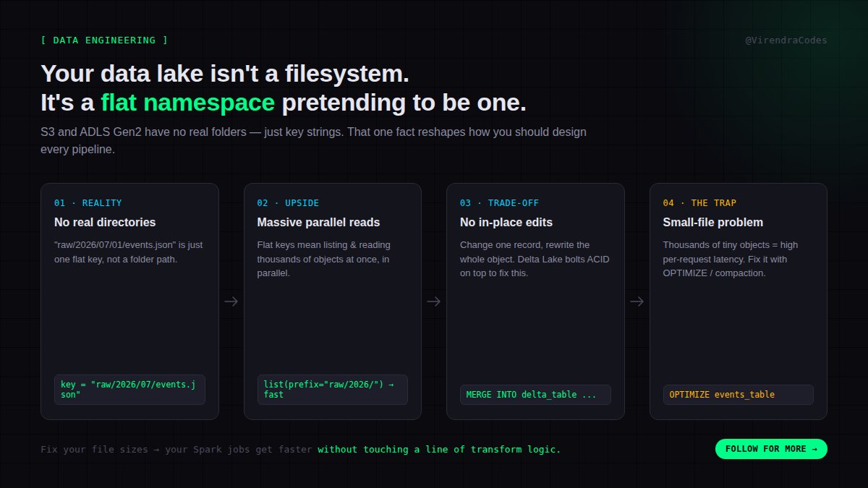Click 'No real directories' card title
Image resolution: width=868 pixels, height=488 pixels.
point(105,222)
